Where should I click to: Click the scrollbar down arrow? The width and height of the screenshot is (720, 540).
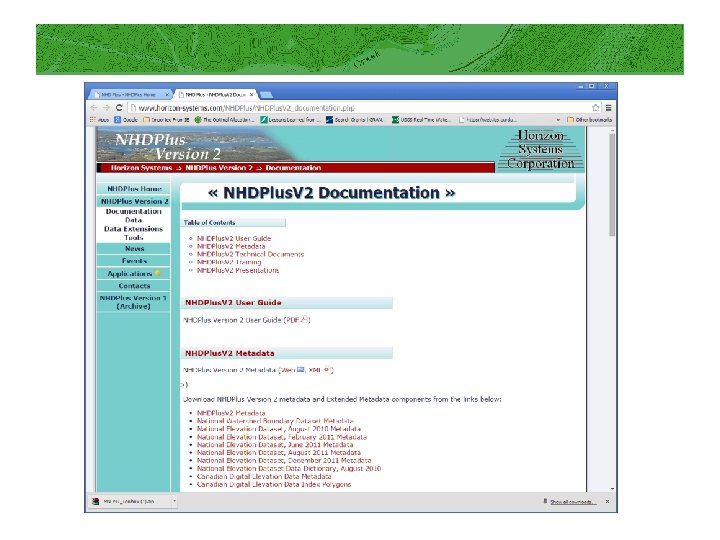coord(612,489)
